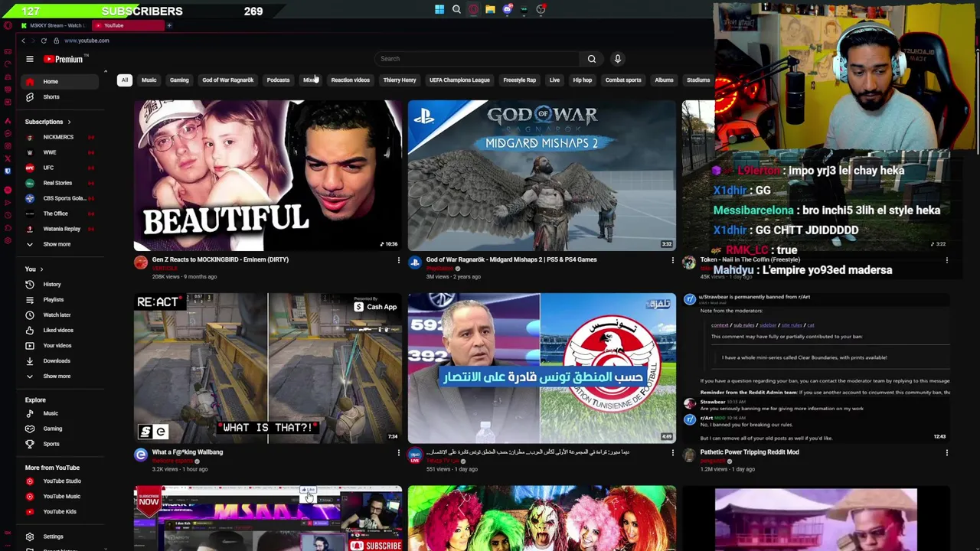Open options for Pathetic Power Tripping video

coord(946,453)
